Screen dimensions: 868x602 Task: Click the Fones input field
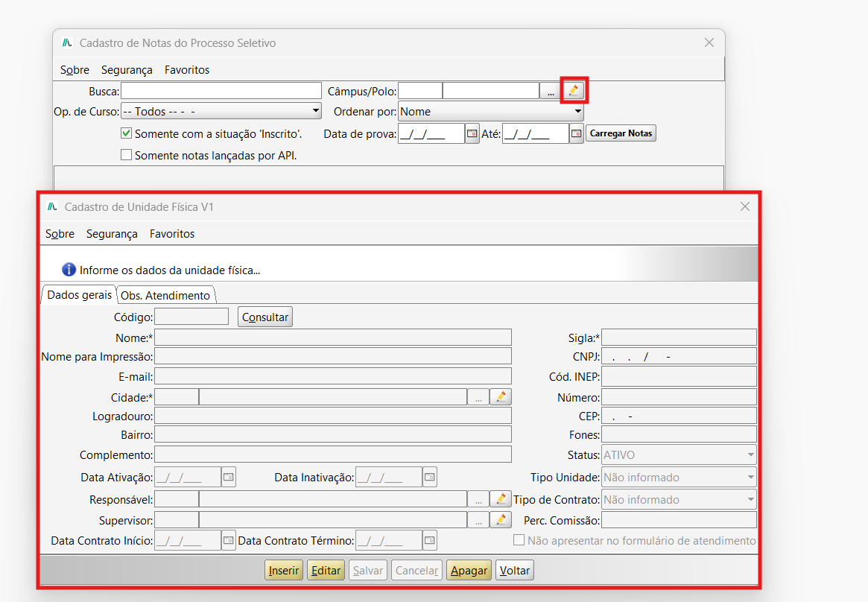679,434
